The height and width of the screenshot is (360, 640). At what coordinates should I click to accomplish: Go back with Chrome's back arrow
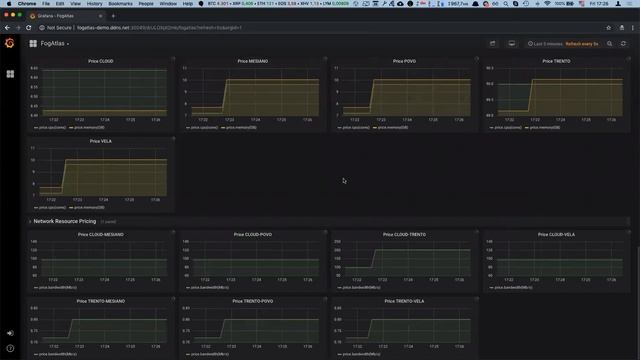[x=7, y=28]
